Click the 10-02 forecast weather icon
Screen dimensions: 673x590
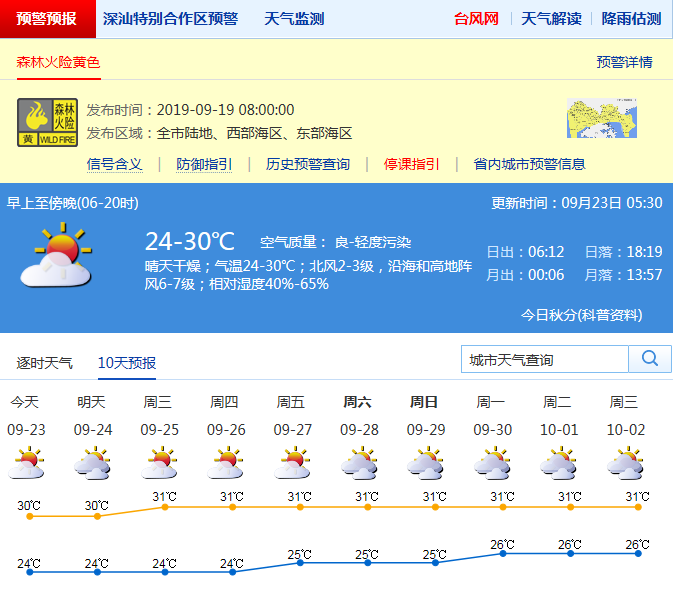(625, 464)
